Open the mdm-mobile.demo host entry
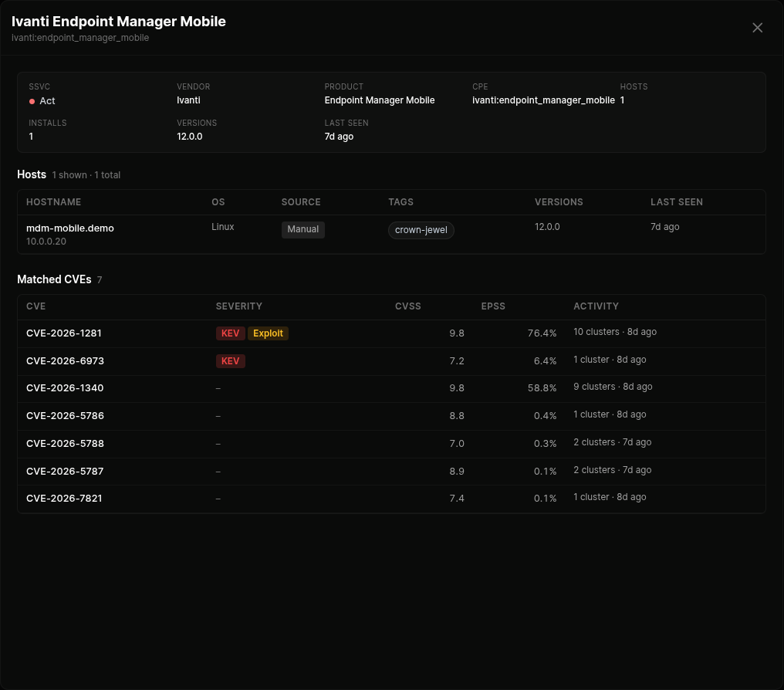Image resolution: width=784 pixels, height=690 pixels. (x=70, y=228)
